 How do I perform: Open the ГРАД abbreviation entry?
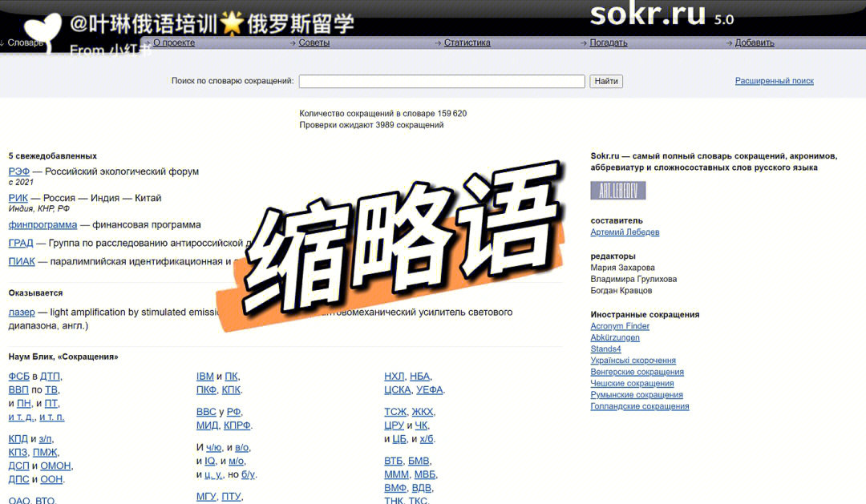click(20, 243)
